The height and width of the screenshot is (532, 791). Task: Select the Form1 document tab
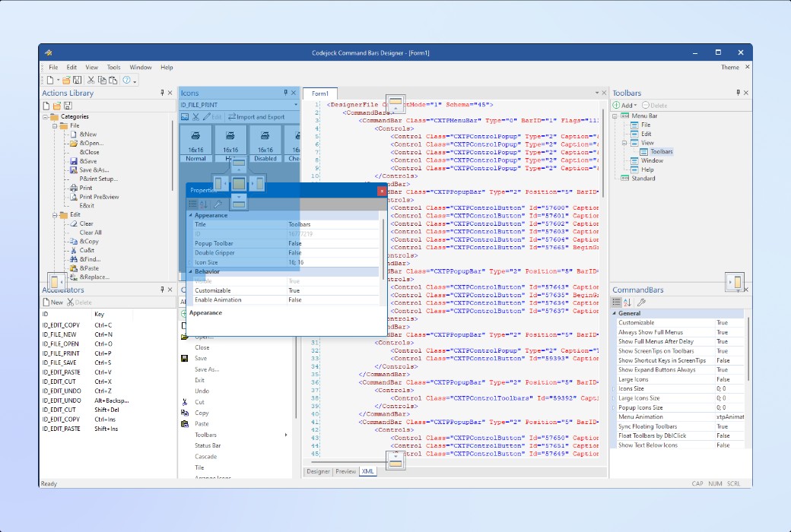pyautogui.click(x=320, y=93)
